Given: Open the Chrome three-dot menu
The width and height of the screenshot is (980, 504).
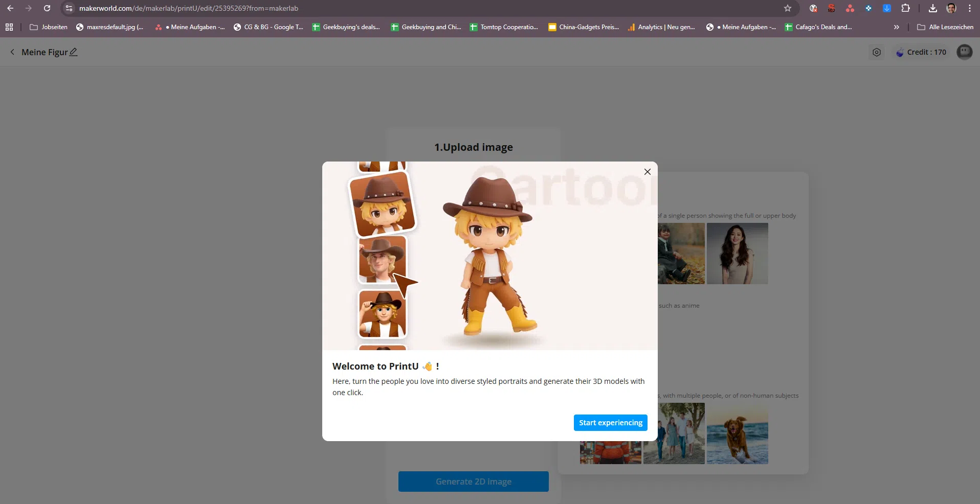Looking at the screenshot, I should coord(970,8).
